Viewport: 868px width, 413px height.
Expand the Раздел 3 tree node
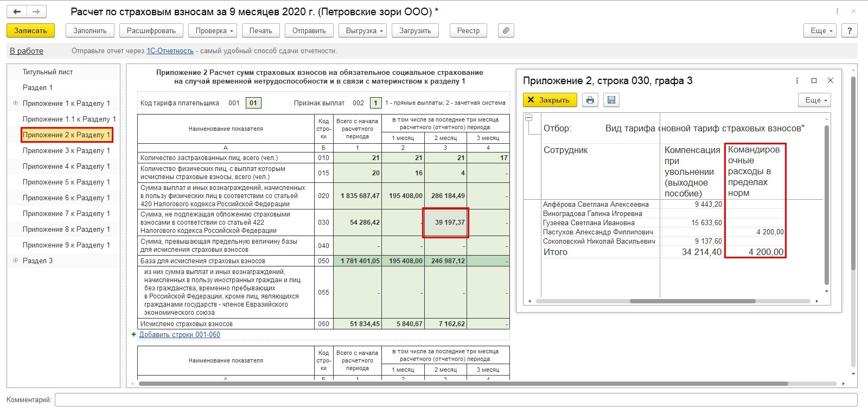coord(15,260)
